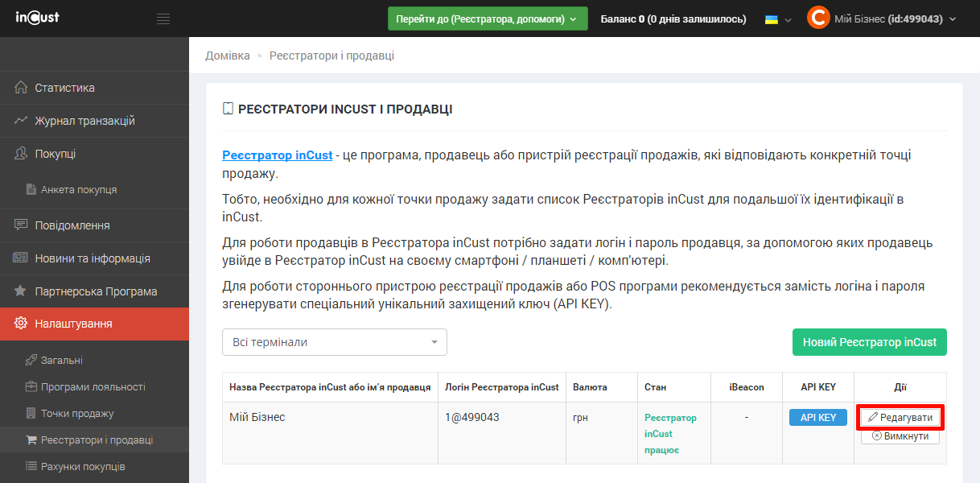Viewport: 980px width, 483px height.
Task: Open Точки продажу settings
Action: coord(77,414)
